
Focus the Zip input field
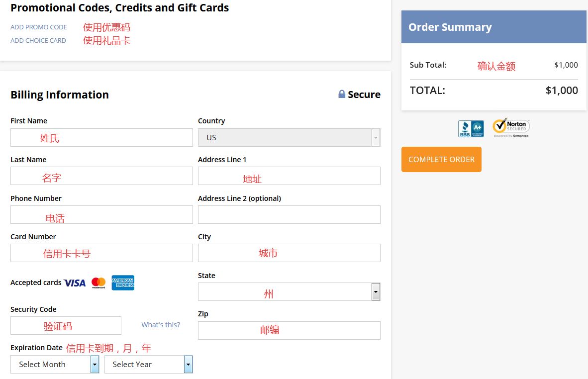pos(289,331)
